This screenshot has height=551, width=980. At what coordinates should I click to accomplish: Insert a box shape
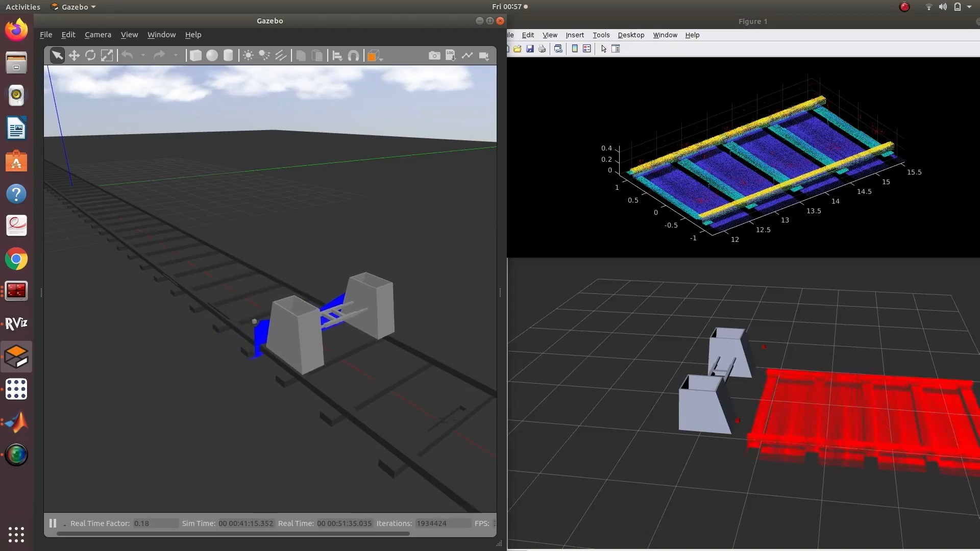point(195,56)
